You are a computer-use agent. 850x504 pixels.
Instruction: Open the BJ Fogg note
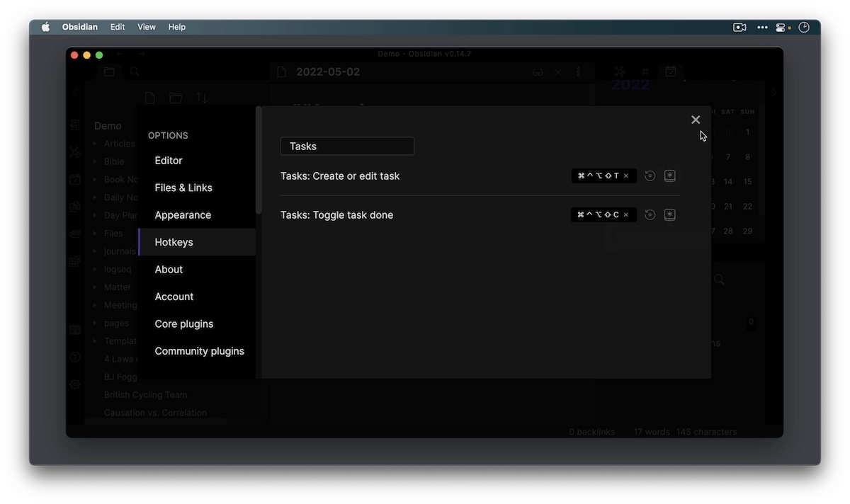tap(121, 377)
